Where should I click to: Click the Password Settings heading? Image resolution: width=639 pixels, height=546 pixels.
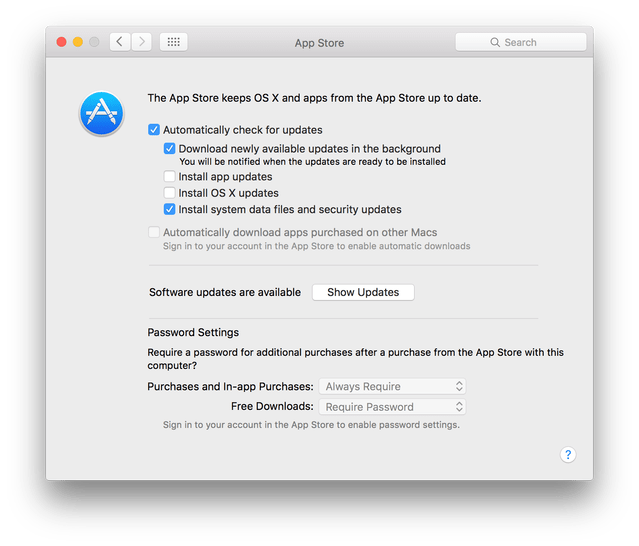(x=193, y=332)
